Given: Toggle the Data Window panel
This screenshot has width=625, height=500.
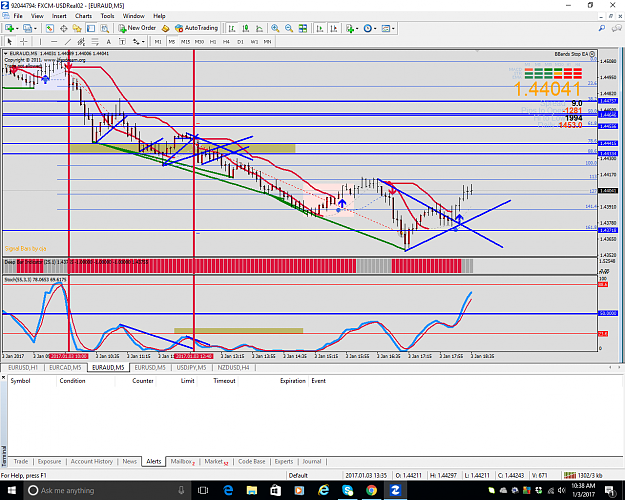Looking at the screenshot, I should pyautogui.click(x=63, y=28).
